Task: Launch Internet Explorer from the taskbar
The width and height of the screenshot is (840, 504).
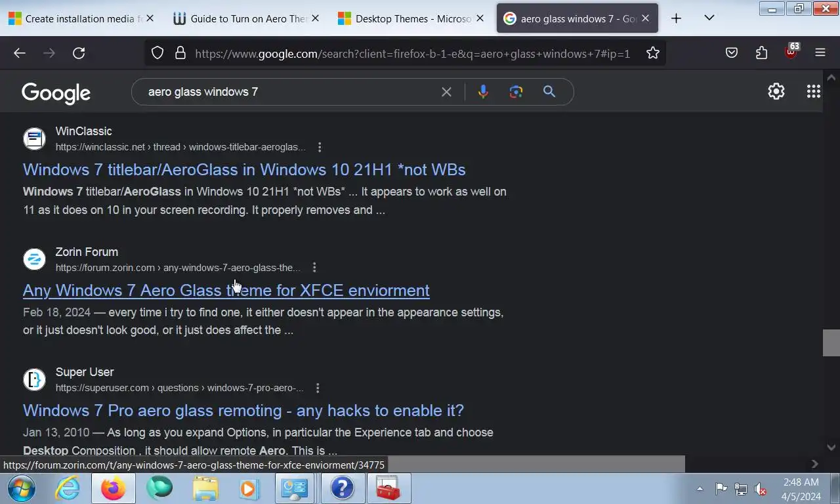Action: (68, 488)
